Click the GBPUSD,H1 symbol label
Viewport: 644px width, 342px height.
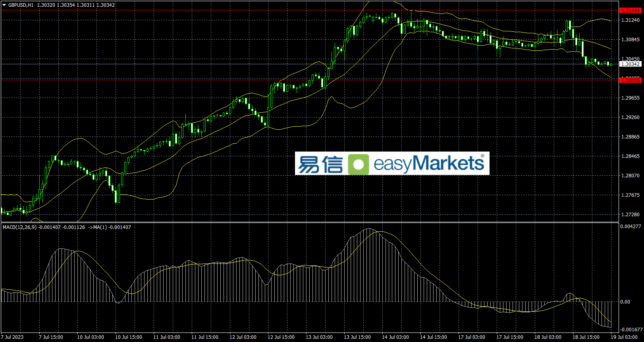(x=21, y=5)
